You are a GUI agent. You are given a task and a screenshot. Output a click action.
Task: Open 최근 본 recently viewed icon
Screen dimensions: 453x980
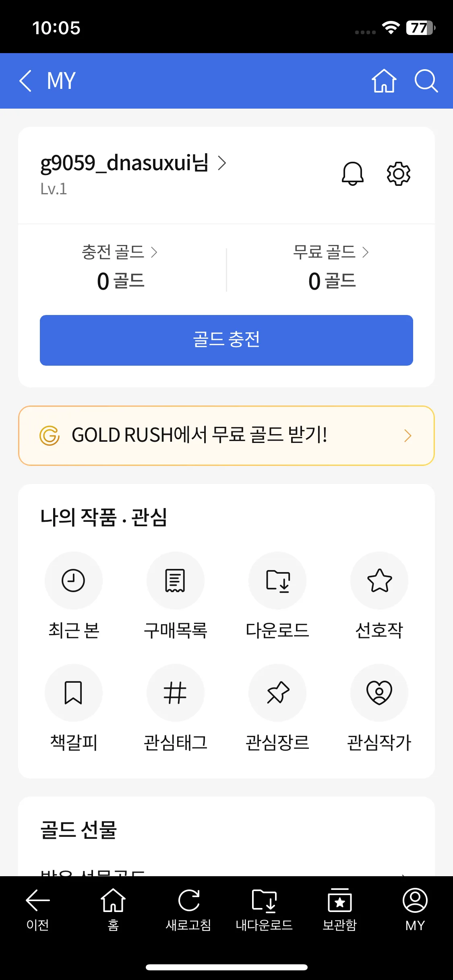73,581
